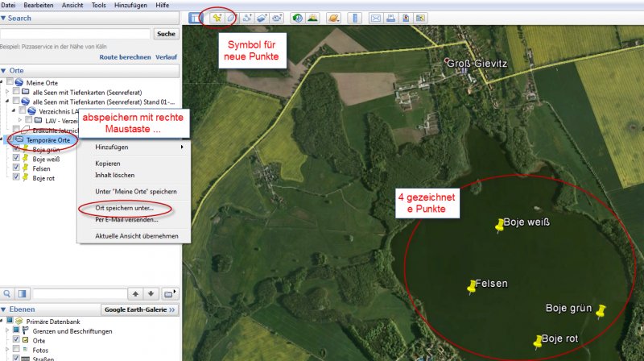Image resolution: width=644 pixels, height=361 pixels.
Task: Move item down with down arrow button
Action: 151,293
